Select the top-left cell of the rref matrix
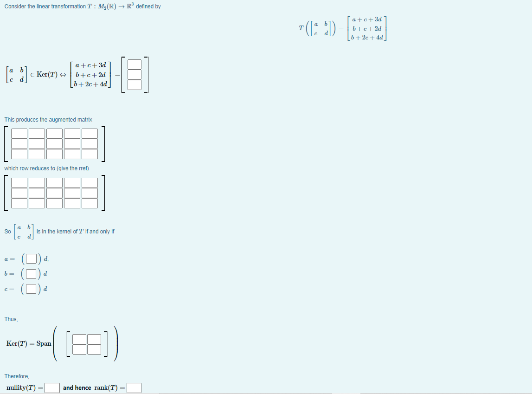 19,182
